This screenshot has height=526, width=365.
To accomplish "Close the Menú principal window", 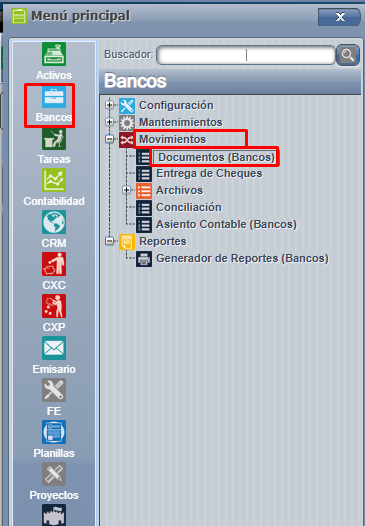I will point(339,17).
